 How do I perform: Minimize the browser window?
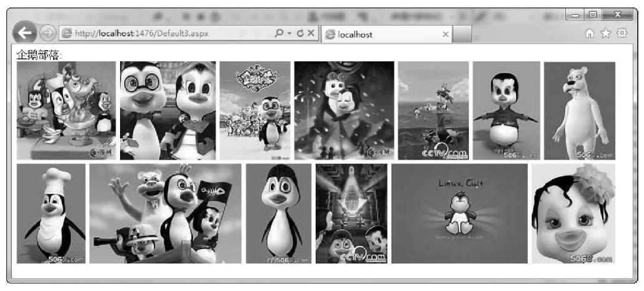[575, 15]
